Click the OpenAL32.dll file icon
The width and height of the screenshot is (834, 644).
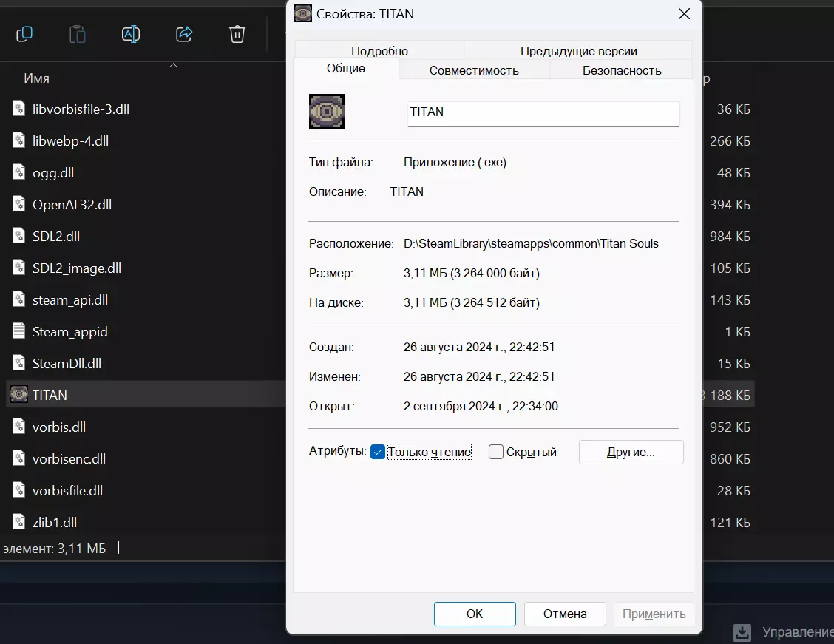(x=18, y=204)
